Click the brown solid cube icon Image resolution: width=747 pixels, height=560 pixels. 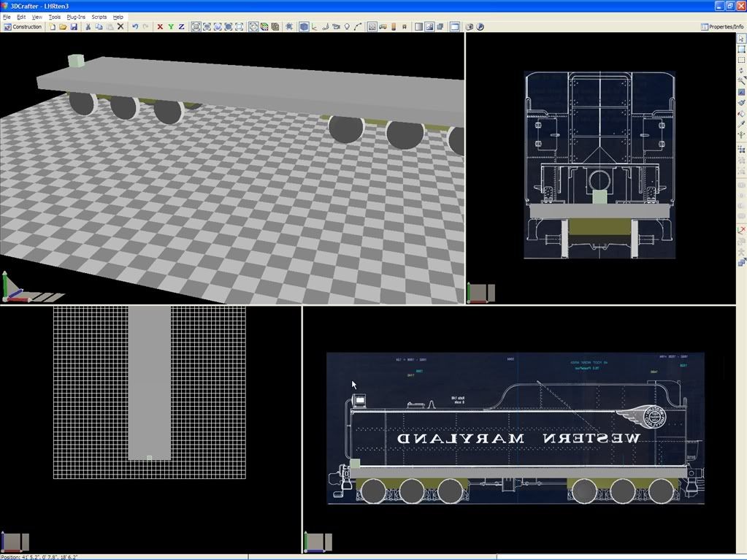tap(275, 27)
